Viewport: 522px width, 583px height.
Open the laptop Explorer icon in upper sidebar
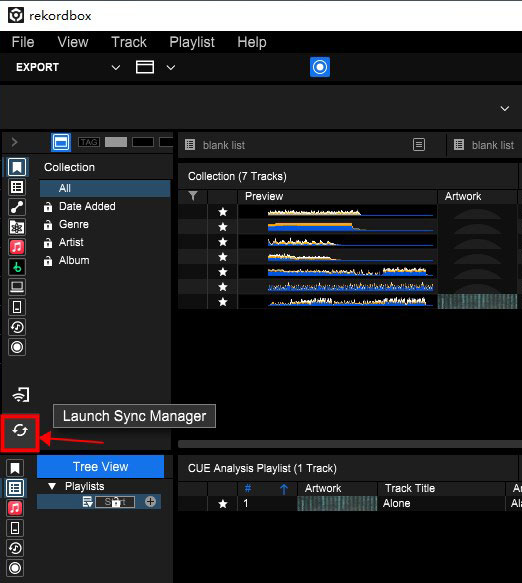pos(17,287)
